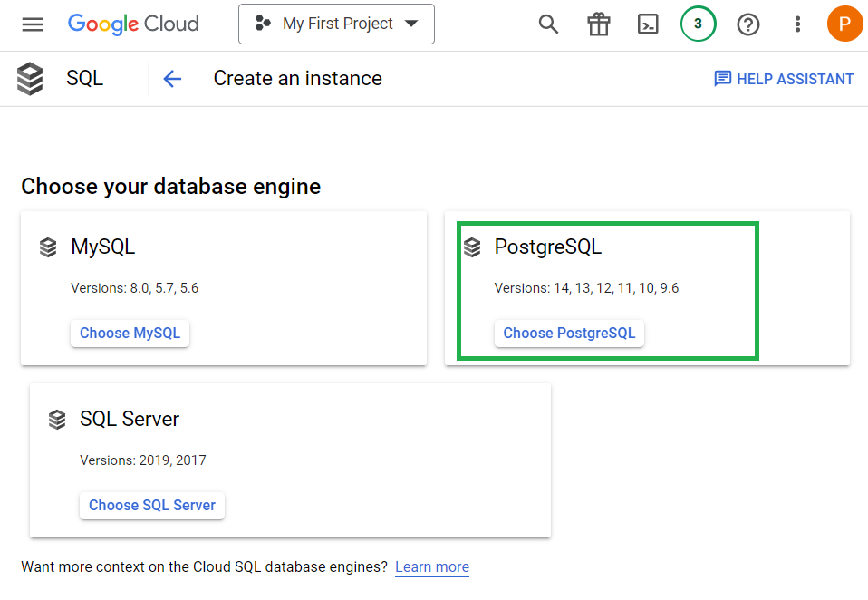
Task: Click the Google Cloud logo
Action: 133,24
